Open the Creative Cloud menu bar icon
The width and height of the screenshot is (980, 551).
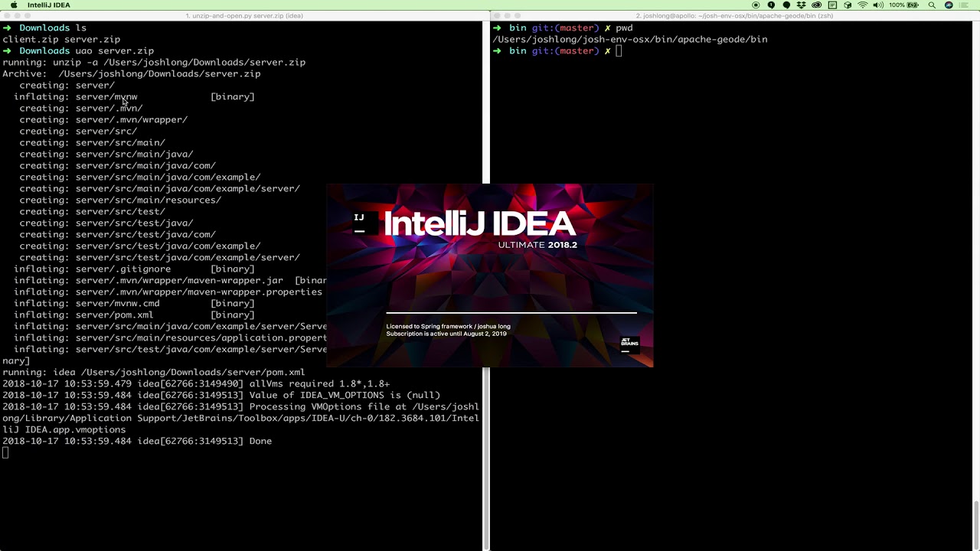click(816, 5)
